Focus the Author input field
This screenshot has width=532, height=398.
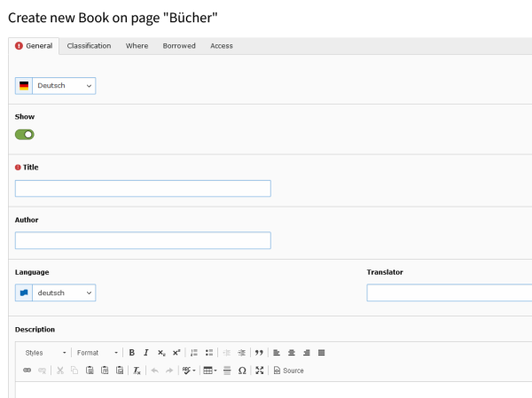tap(143, 240)
